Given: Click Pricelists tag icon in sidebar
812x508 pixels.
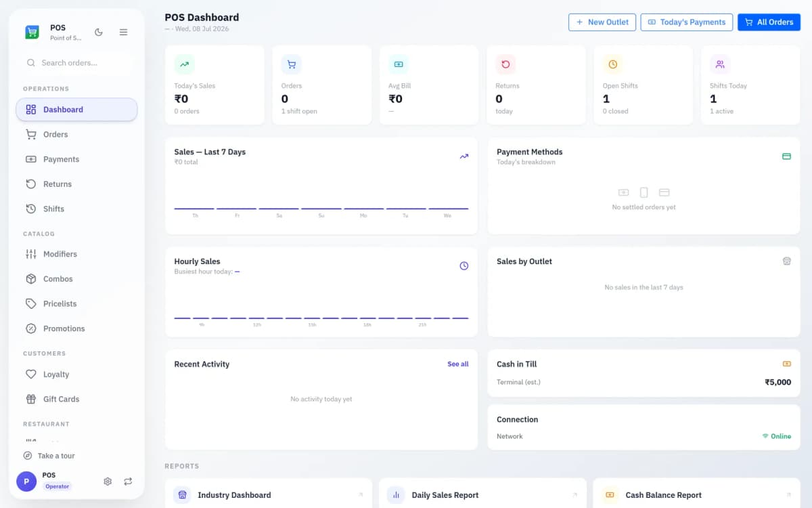Looking at the screenshot, I should point(31,303).
